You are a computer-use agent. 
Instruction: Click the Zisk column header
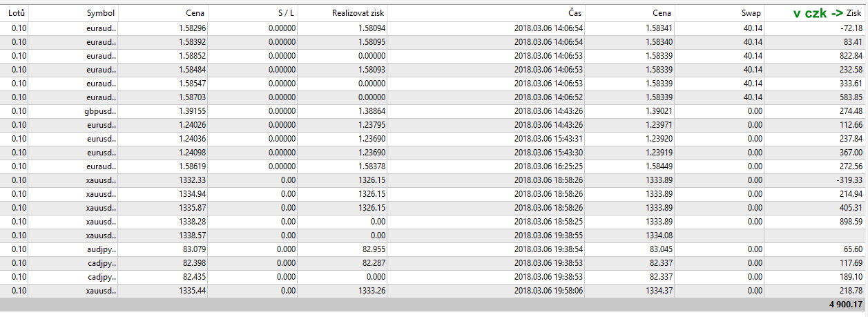(854, 14)
